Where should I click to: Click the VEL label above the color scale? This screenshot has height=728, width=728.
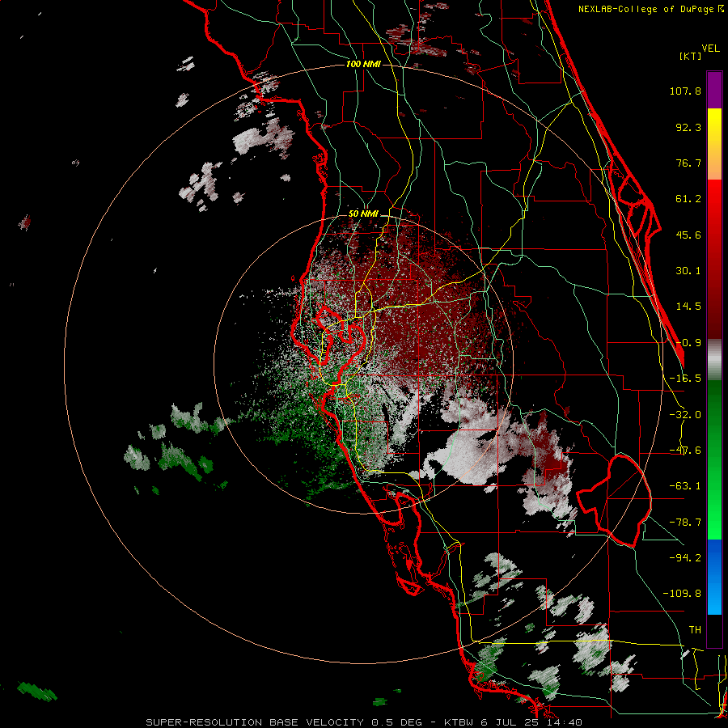[710, 49]
